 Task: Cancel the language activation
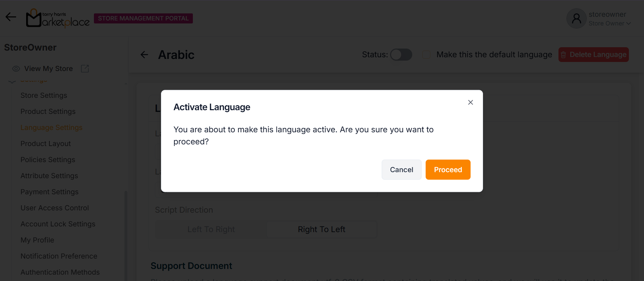401,170
